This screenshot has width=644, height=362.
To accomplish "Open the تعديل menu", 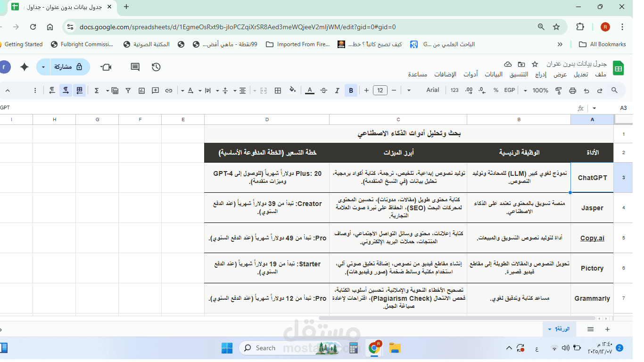I will click(581, 74).
